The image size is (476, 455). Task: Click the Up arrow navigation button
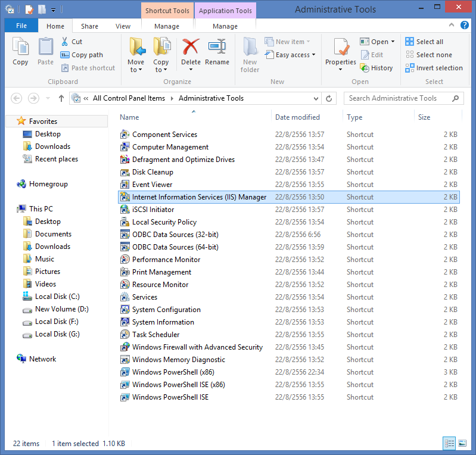tap(61, 98)
